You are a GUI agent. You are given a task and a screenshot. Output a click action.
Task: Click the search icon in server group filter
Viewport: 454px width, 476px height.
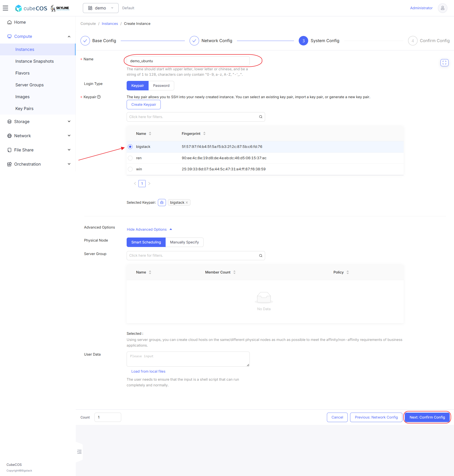point(261,256)
